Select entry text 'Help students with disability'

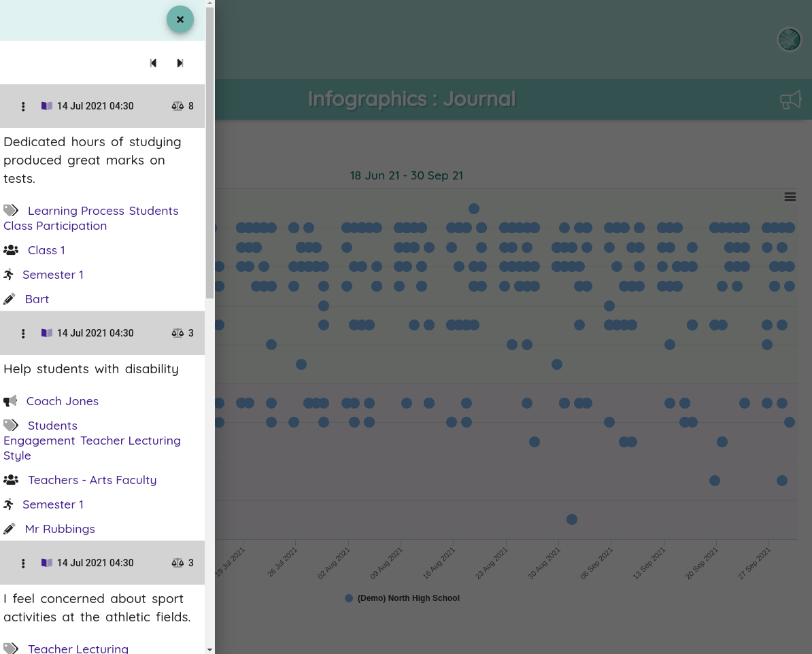[x=91, y=368]
